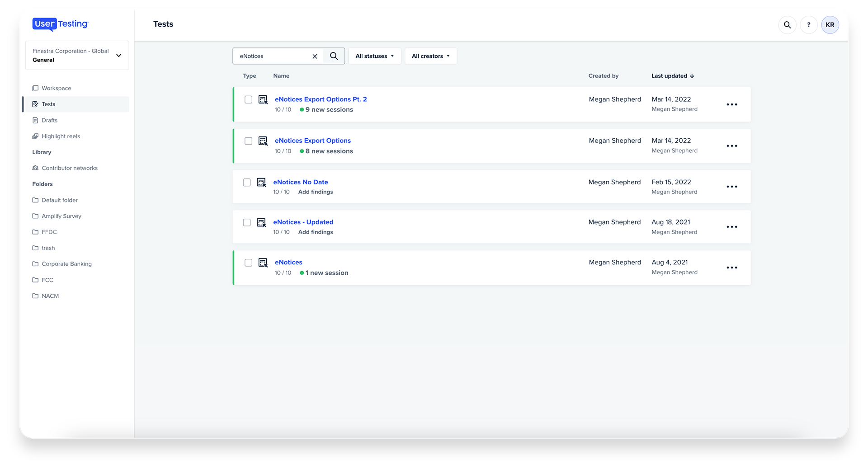The height and width of the screenshot is (469, 868).
Task: Open the All statuses filter dropdown
Action: [x=374, y=56]
